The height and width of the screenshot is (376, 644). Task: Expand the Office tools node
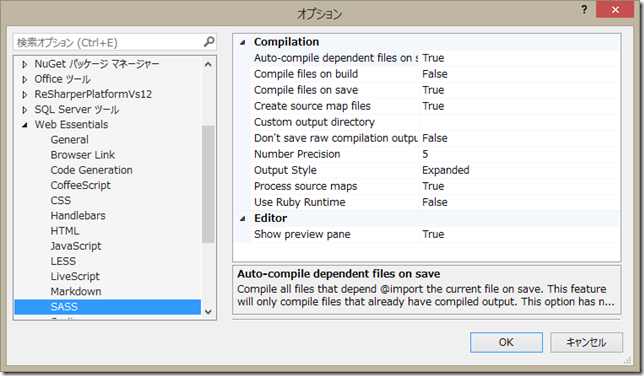25,79
